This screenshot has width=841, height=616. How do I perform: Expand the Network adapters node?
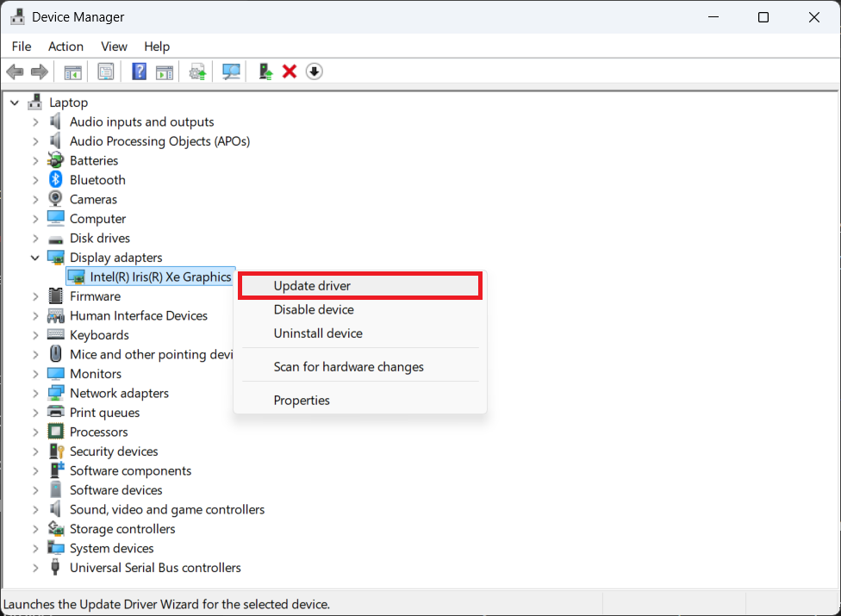(35, 394)
